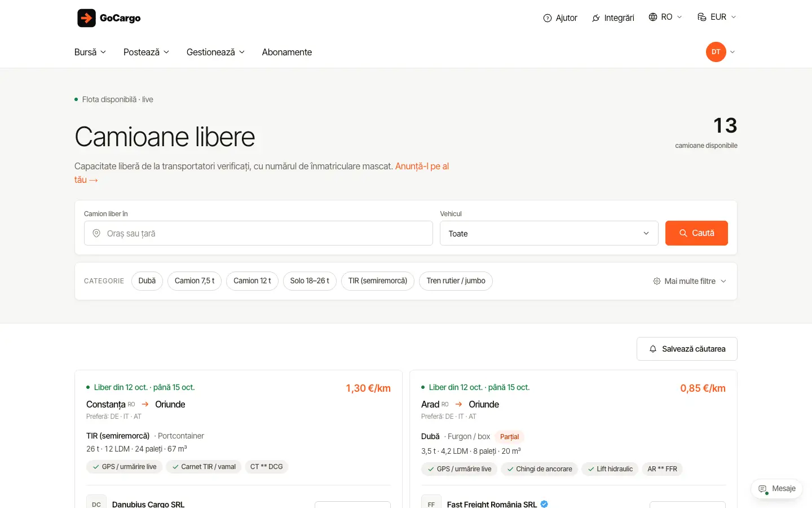This screenshot has height=508, width=812.
Task: Click the help question-mark icon beside Ajutor
Action: pyautogui.click(x=547, y=18)
